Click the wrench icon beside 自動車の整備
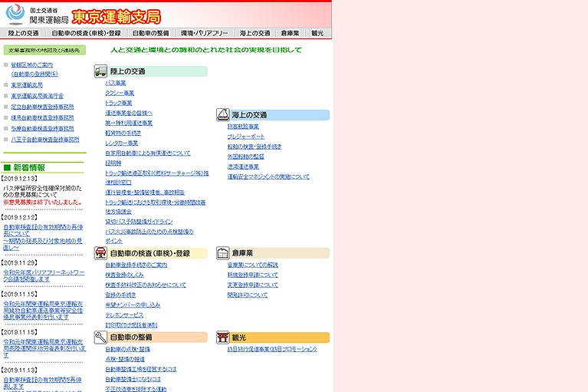Image resolution: width=588 pixels, height=392 pixels. [100, 337]
